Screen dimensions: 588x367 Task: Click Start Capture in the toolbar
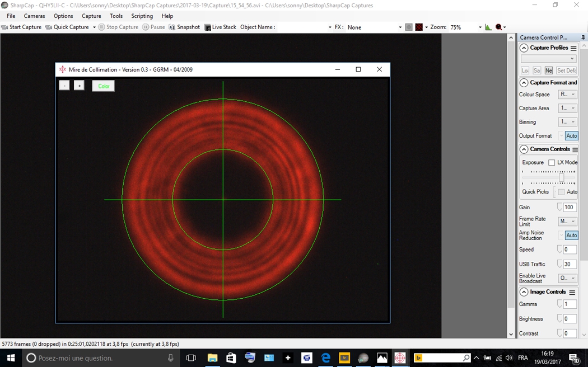[21, 27]
